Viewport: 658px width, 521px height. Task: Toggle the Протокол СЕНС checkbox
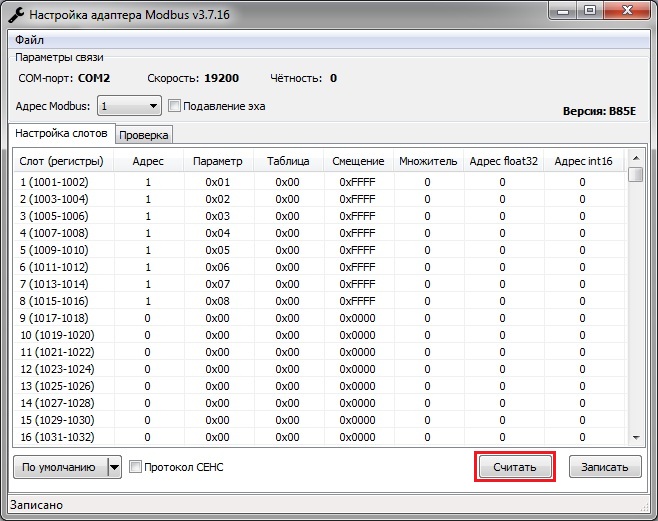click(135, 466)
